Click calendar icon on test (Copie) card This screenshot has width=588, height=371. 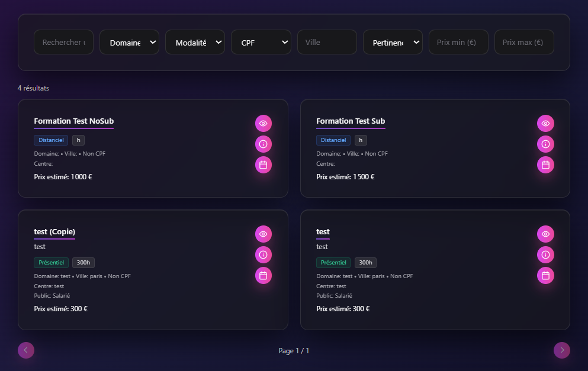pos(264,276)
